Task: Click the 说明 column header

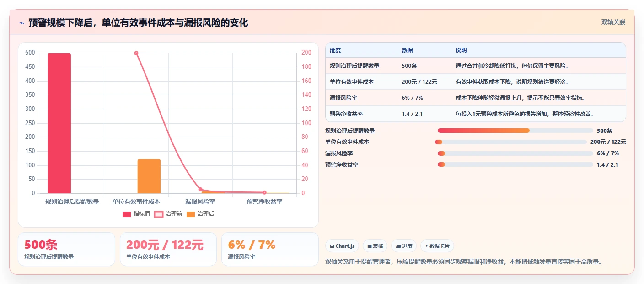Action: pos(461,50)
